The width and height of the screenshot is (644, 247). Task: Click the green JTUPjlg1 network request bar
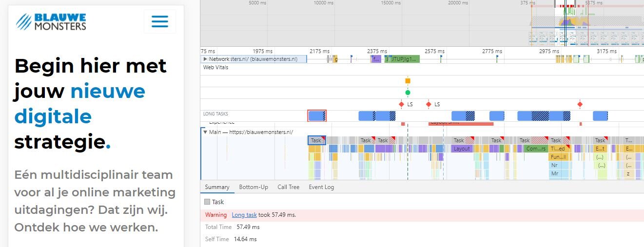(x=404, y=59)
